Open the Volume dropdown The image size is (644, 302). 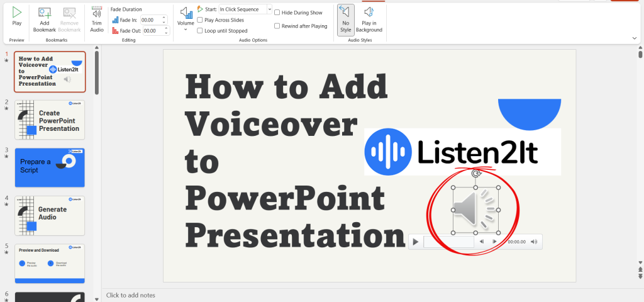(186, 20)
